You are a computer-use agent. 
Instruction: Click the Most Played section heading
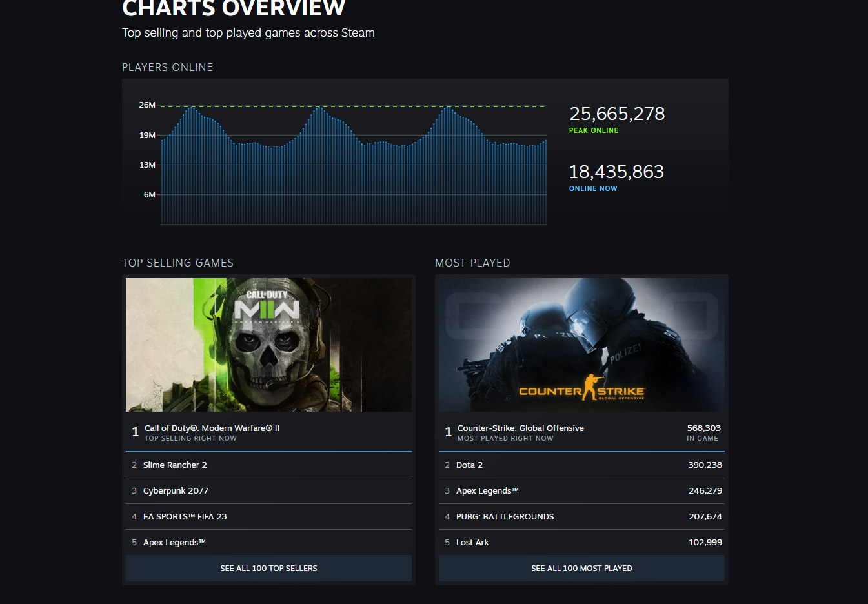click(472, 263)
